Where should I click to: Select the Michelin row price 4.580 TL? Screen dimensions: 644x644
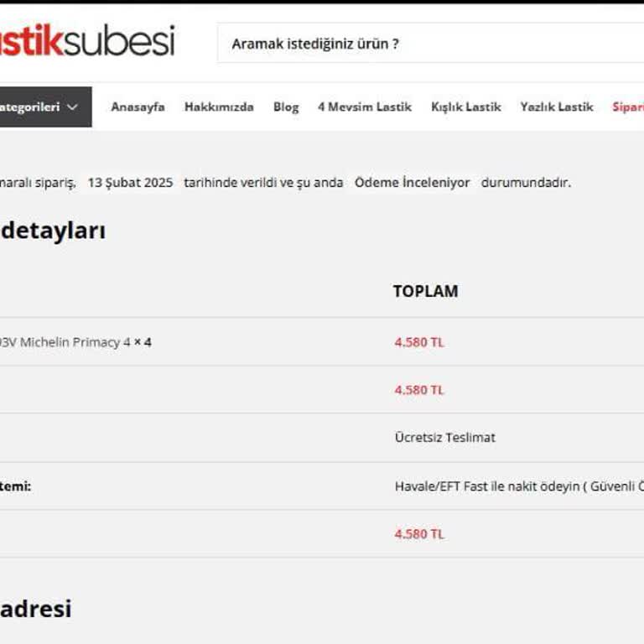point(419,342)
